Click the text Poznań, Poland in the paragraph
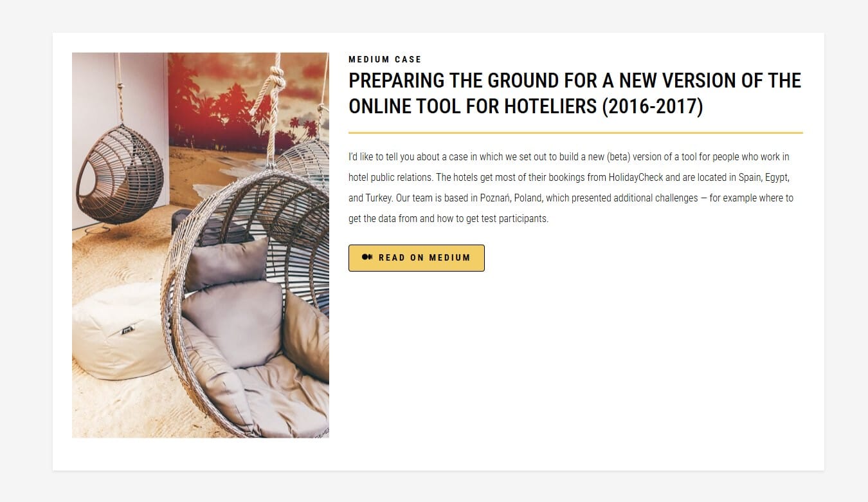The image size is (868, 502). coord(511,198)
